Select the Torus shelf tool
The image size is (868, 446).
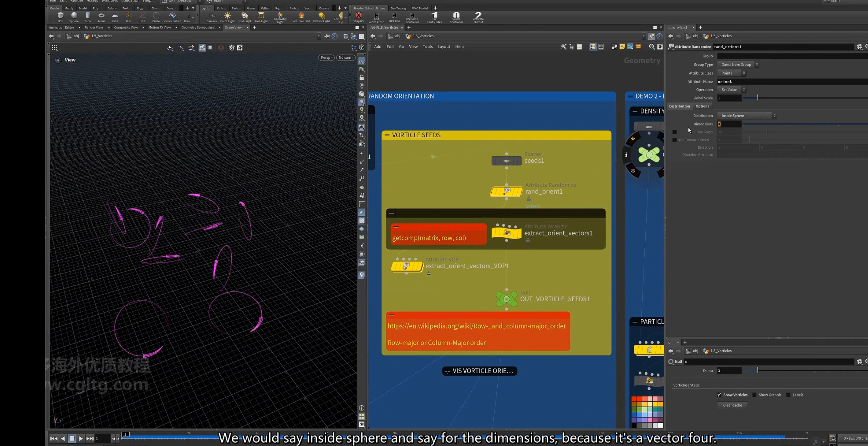click(x=101, y=17)
